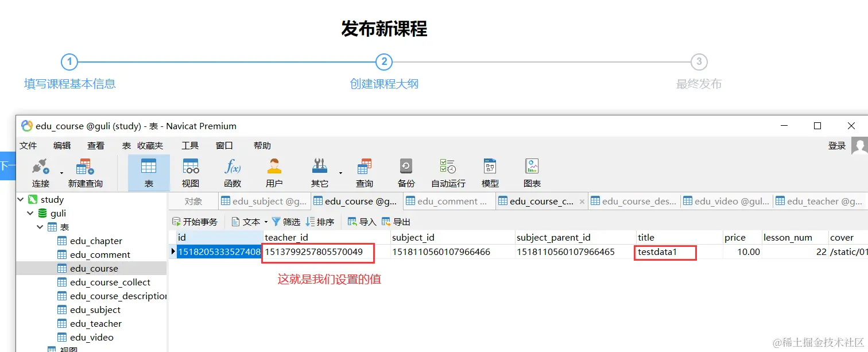Image resolution: width=868 pixels, height=352 pixels.
Task: Click the subject_parent_id column header
Action: coord(575,237)
